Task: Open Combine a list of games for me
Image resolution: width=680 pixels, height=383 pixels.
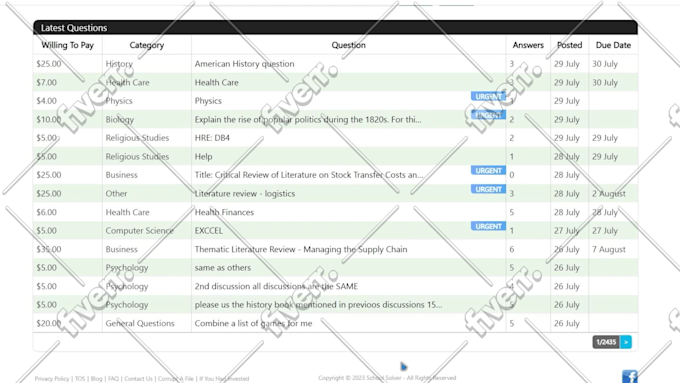Action: pos(253,323)
